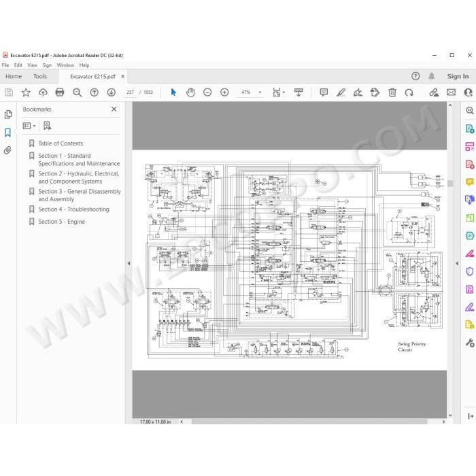Choose the Selection arrow tool
Viewport: 476px width, 476px height.
173,92
